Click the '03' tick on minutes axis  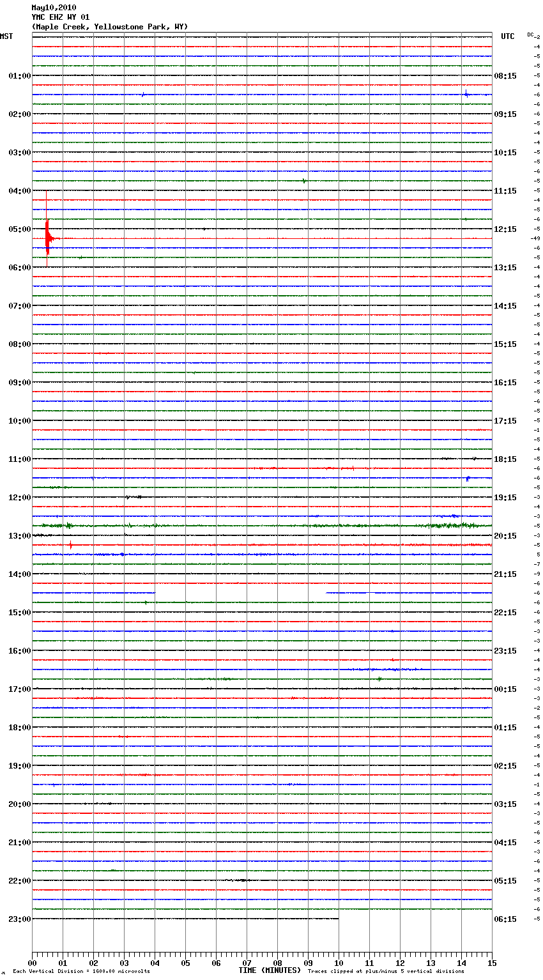point(124,963)
